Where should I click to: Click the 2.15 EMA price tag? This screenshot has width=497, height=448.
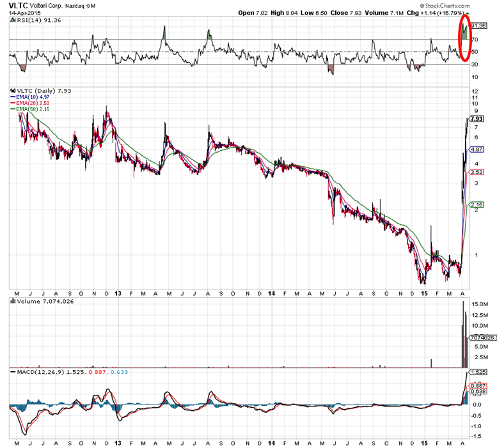[477, 205]
